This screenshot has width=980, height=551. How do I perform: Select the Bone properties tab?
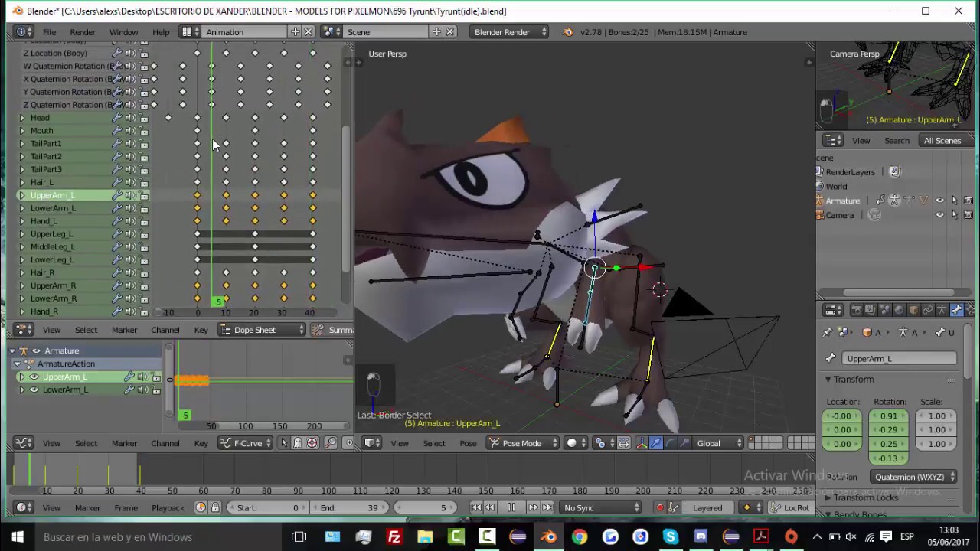coord(956,310)
